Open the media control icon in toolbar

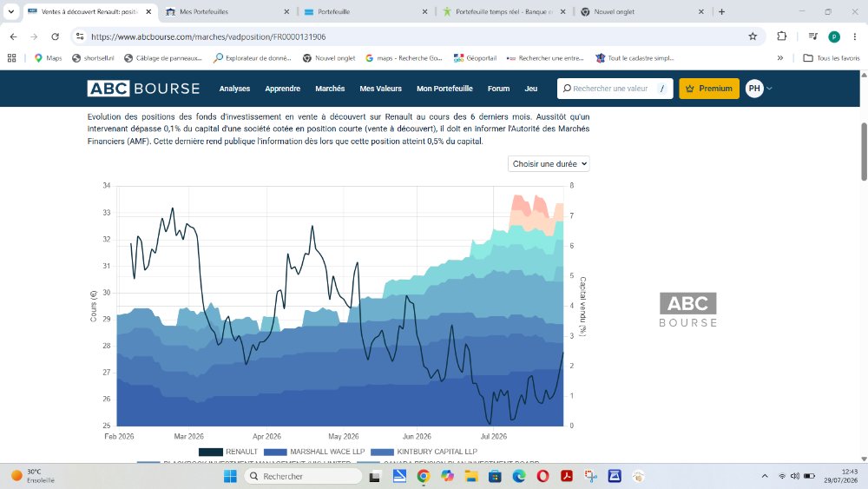812,36
